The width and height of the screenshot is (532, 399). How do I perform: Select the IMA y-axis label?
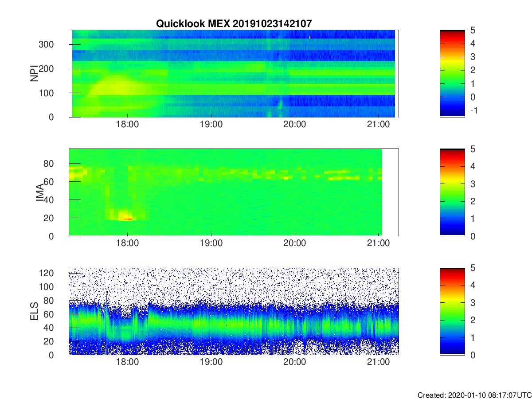tap(39, 192)
